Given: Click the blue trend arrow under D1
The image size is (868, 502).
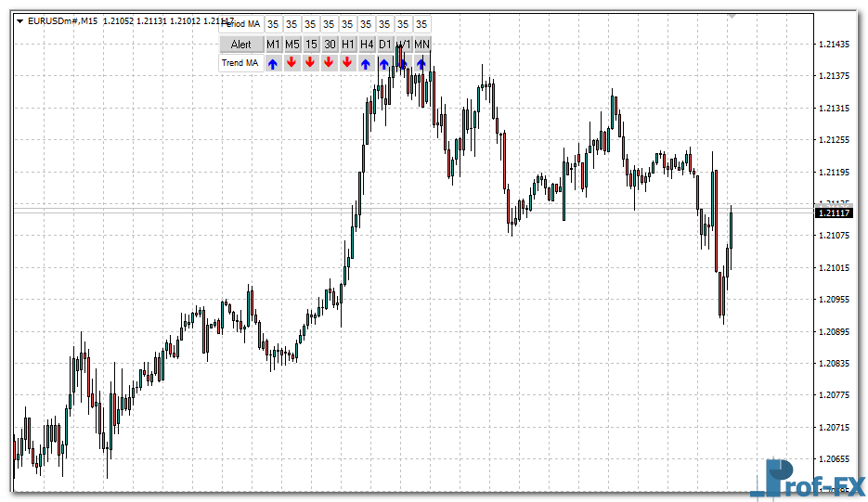Looking at the screenshot, I should (x=384, y=63).
